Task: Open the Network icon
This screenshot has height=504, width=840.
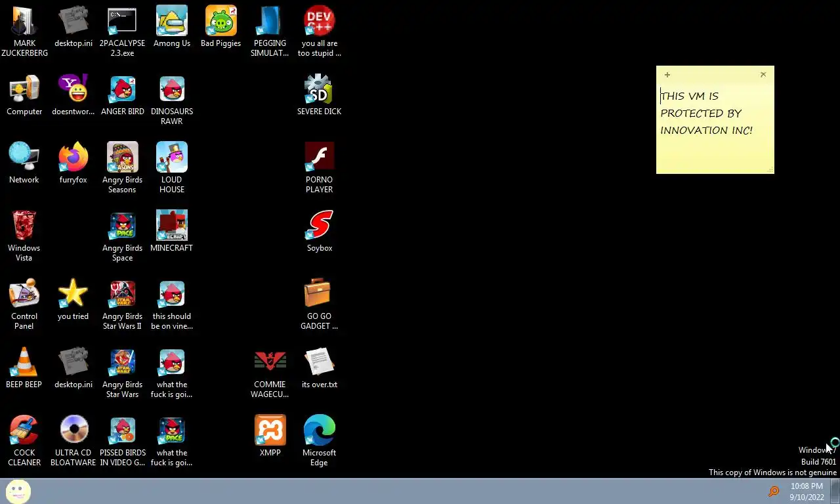Action: pyautogui.click(x=24, y=163)
